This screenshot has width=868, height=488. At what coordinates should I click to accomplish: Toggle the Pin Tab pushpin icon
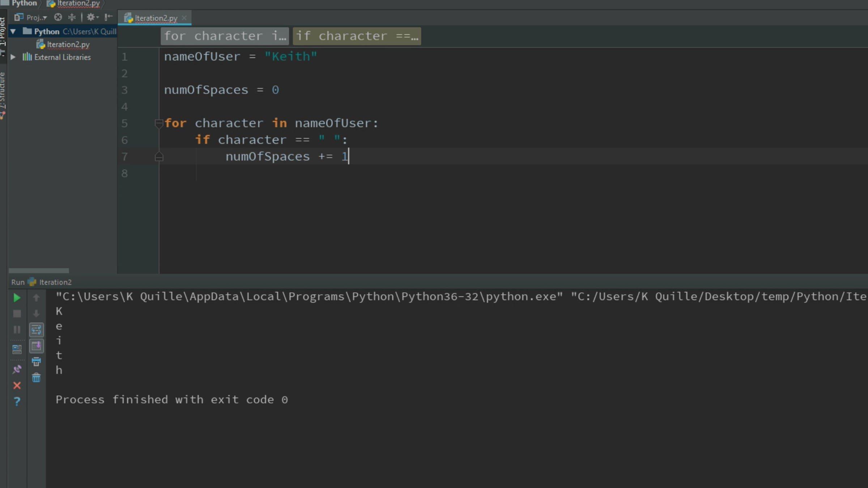click(17, 369)
